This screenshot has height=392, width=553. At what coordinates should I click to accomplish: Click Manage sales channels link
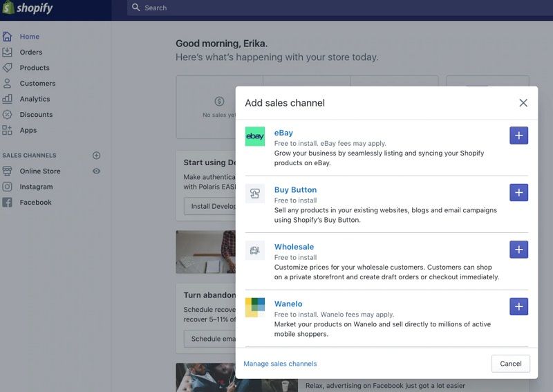click(x=280, y=364)
